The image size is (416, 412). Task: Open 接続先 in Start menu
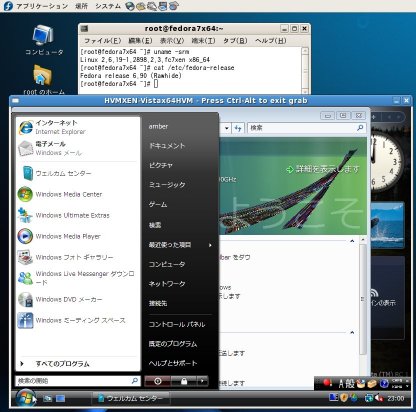(x=158, y=303)
